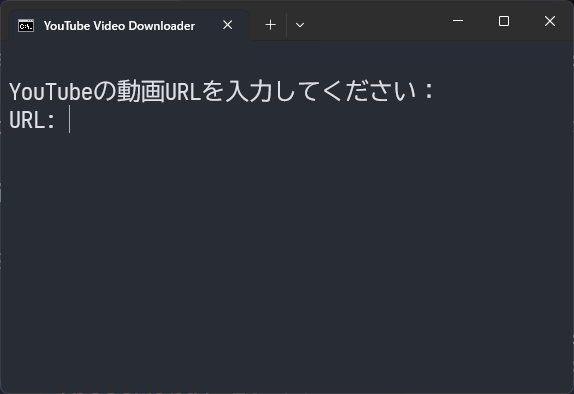Screen dimensions: 574x394
Task: Click the command prompt icon in tab
Action: (26, 26)
